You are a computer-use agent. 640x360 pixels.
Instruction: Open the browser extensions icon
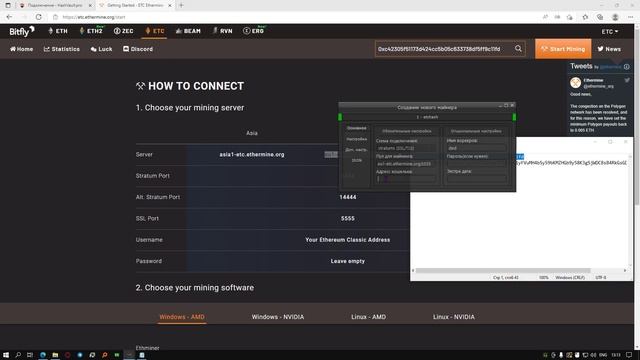[570, 17]
